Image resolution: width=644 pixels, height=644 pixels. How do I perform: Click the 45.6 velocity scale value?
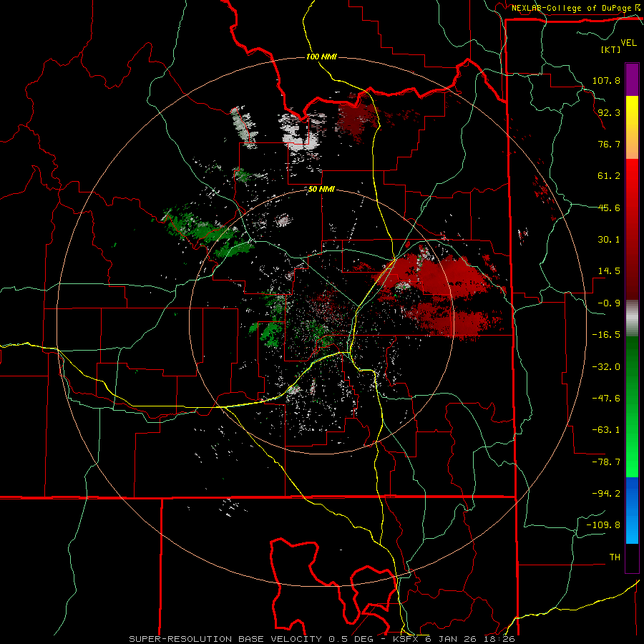(609, 208)
